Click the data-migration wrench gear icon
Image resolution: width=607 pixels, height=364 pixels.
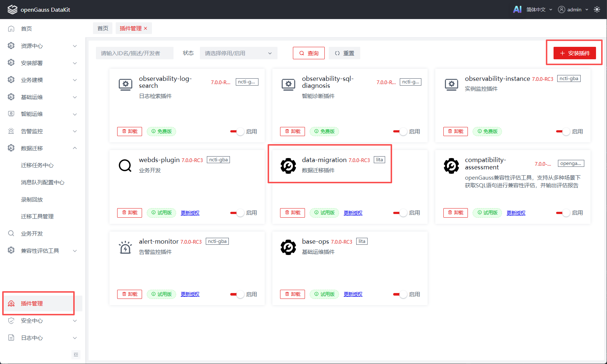[x=288, y=166]
